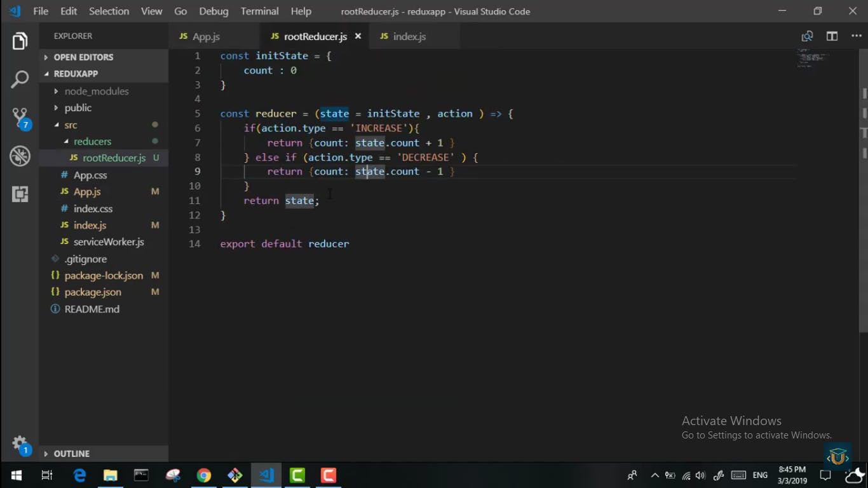This screenshot has height=488, width=868.
Task: Open the network icon in system tray
Action: pyautogui.click(x=686, y=475)
